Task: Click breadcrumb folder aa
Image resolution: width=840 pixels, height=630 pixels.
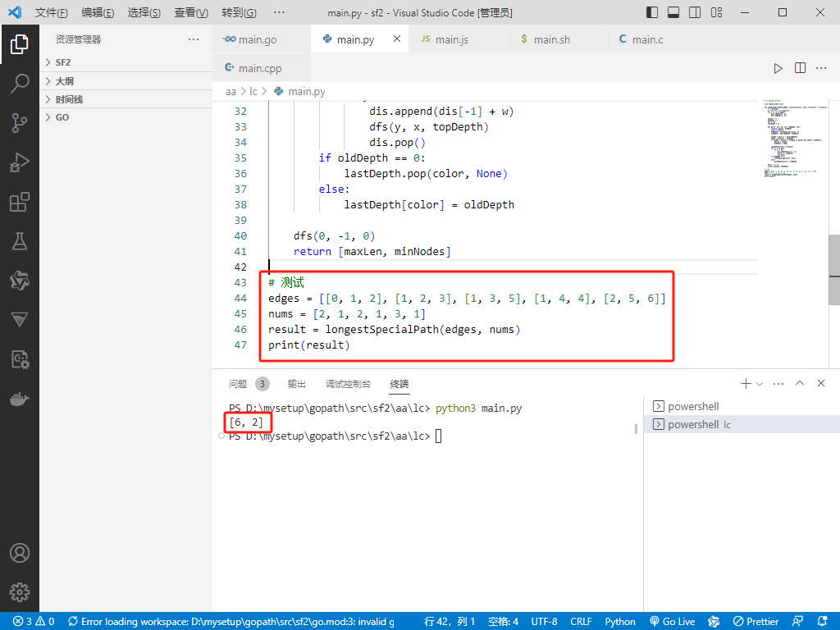Action: coord(231,92)
